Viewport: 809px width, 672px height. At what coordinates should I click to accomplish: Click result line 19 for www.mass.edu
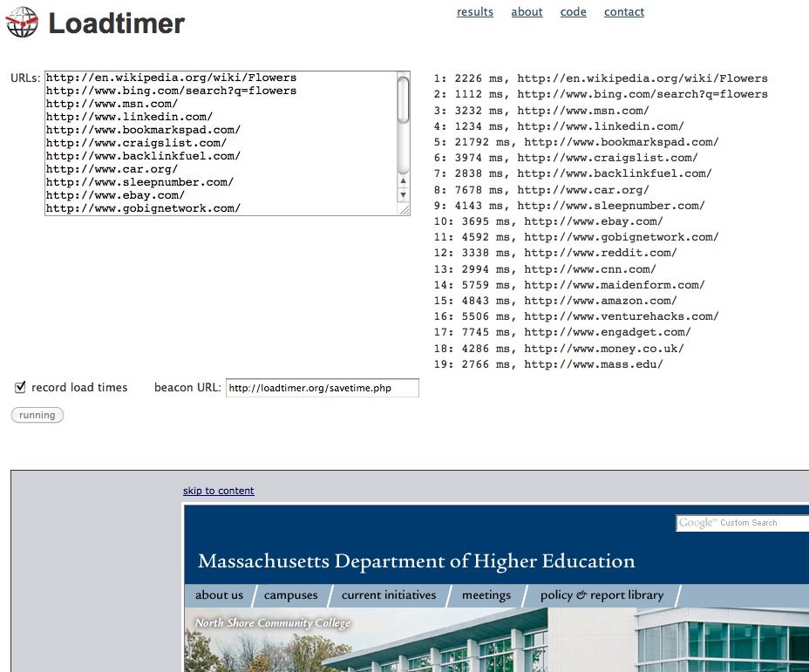click(x=548, y=364)
